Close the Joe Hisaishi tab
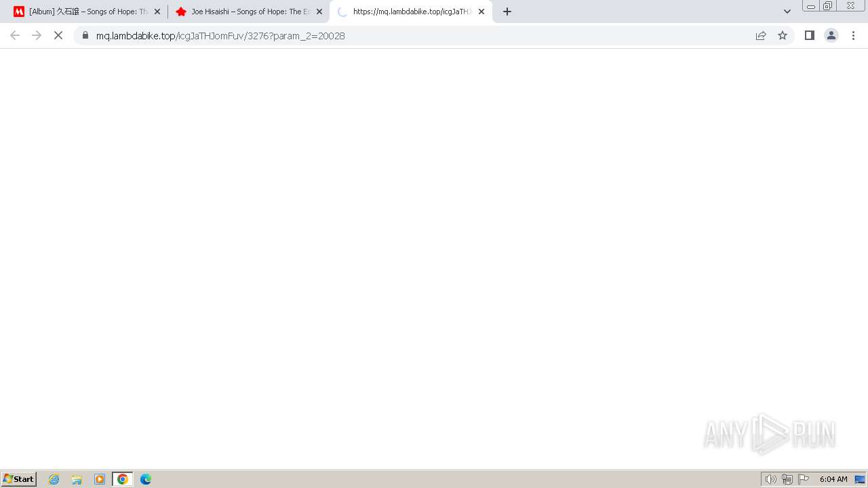868x488 pixels. click(319, 12)
